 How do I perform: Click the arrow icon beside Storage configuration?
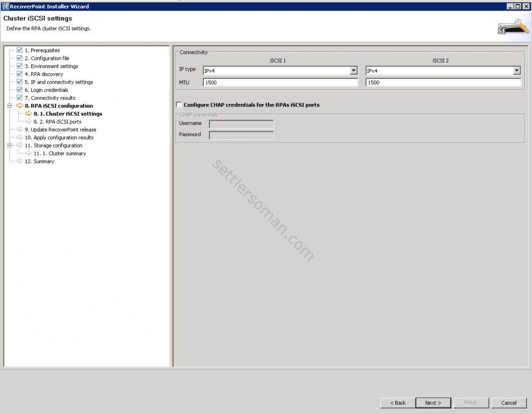pyautogui.click(x=20, y=145)
